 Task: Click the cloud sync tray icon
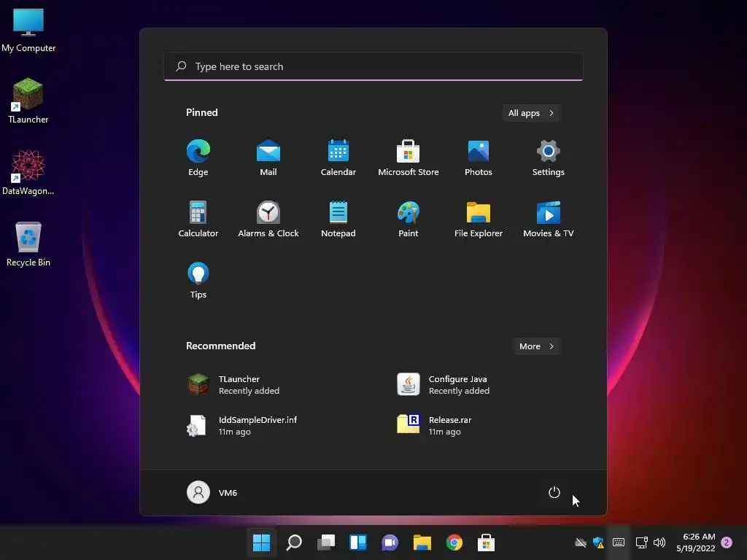580,542
